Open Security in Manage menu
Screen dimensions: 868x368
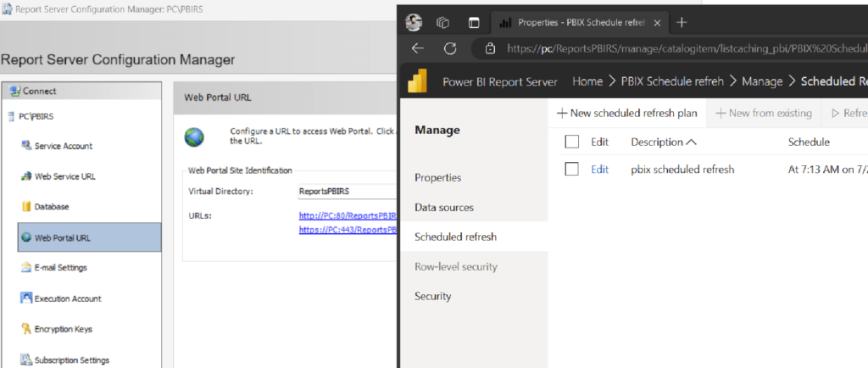tap(433, 296)
